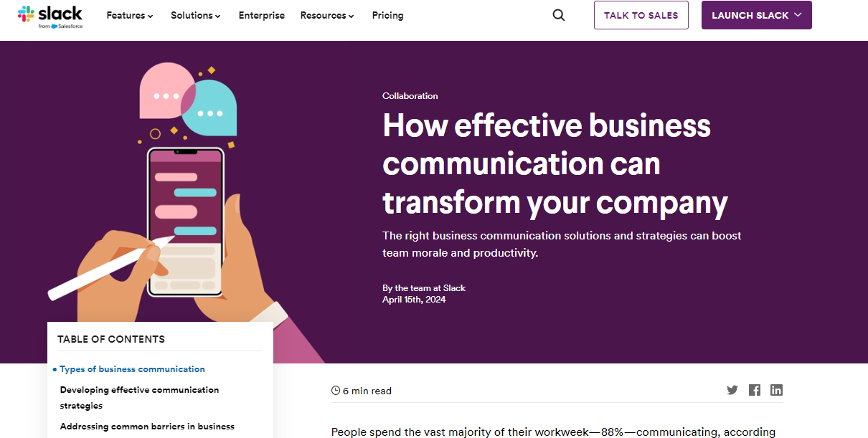Click the paragraph starting 'People spend the vast majority'
The height and width of the screenshot is (438, 868).
(553, 432)
